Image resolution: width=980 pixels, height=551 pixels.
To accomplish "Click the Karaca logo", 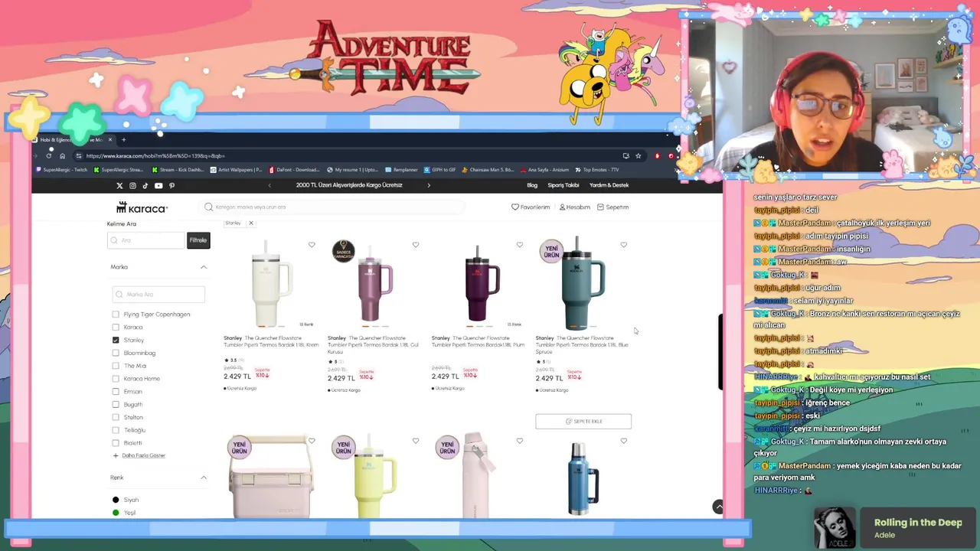I will click(x=142, y=207).
